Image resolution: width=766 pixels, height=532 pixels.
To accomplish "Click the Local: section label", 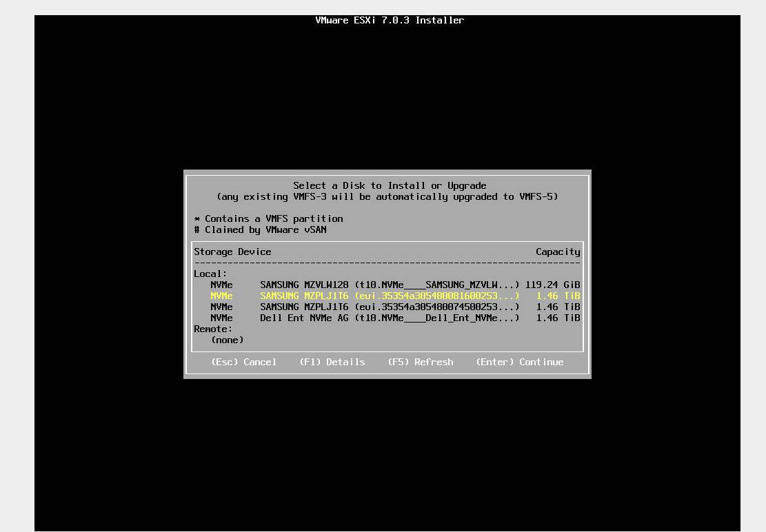I will (210, 274).
